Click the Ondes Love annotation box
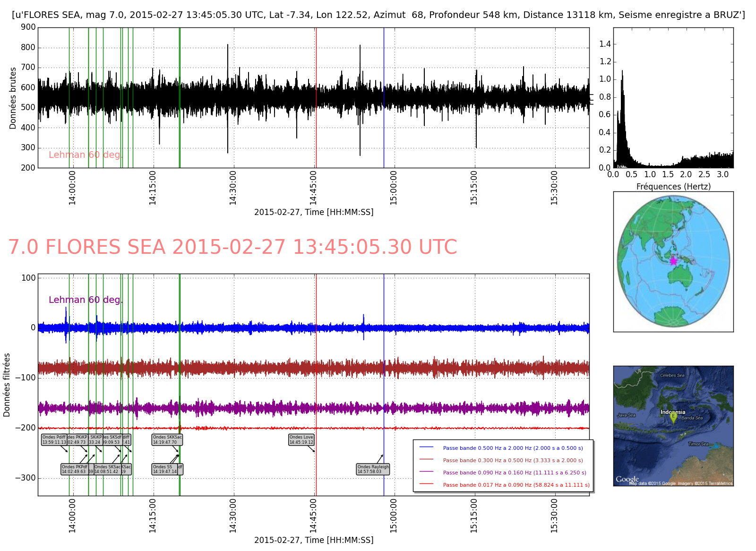The width and height of the screenshot is (756, 551). [301, 440]
